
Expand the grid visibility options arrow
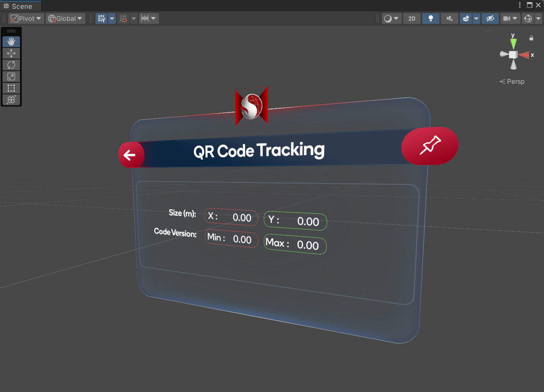pyautogui.click(x=112, y=18)
